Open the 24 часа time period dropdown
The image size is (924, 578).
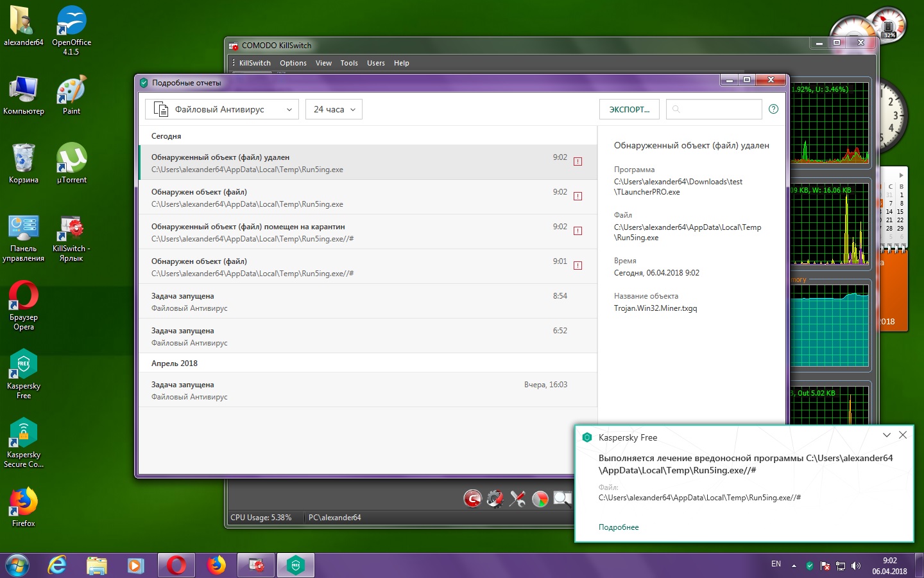coord(334,110)
